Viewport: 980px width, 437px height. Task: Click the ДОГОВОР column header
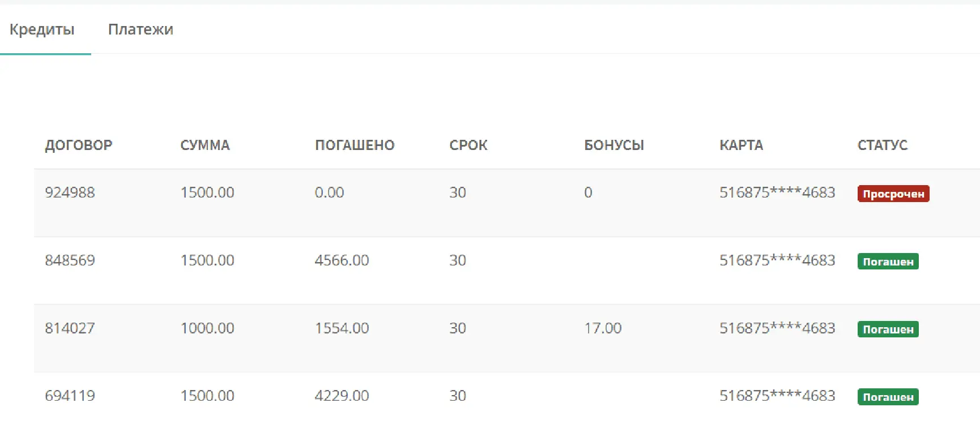tap(79, 145)
